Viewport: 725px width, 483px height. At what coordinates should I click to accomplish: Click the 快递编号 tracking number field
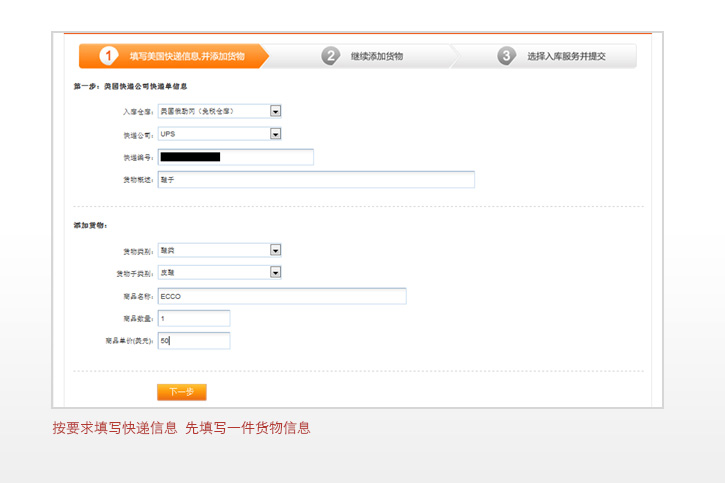235,157
